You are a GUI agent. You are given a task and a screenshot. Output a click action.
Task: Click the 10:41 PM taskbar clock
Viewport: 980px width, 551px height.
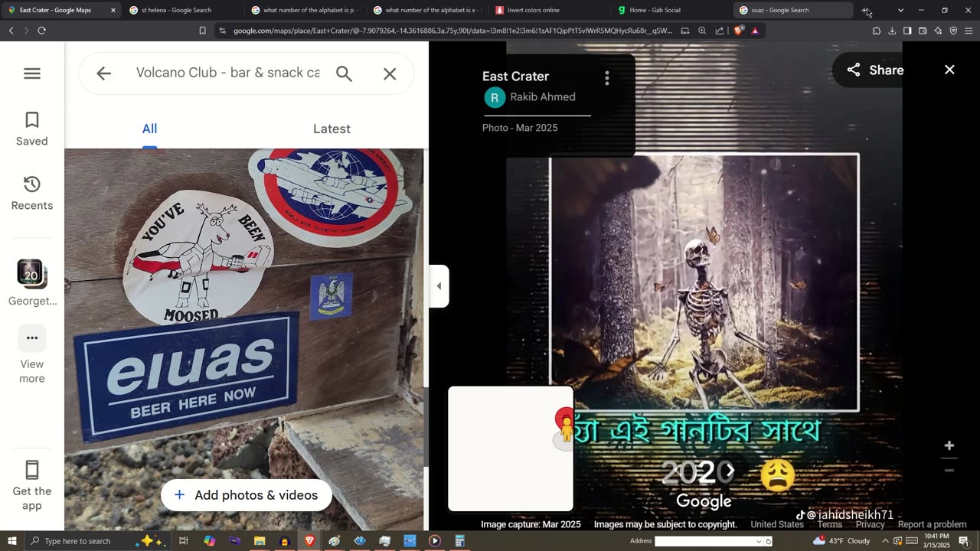pyautogui.click(x=936, y=541)
